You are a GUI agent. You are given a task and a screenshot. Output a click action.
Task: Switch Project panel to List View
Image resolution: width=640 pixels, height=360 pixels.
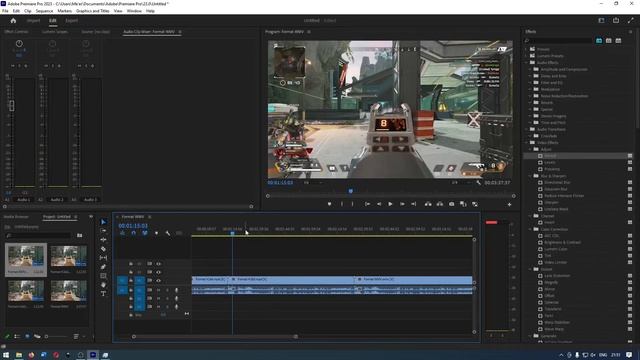coord(17,336)
